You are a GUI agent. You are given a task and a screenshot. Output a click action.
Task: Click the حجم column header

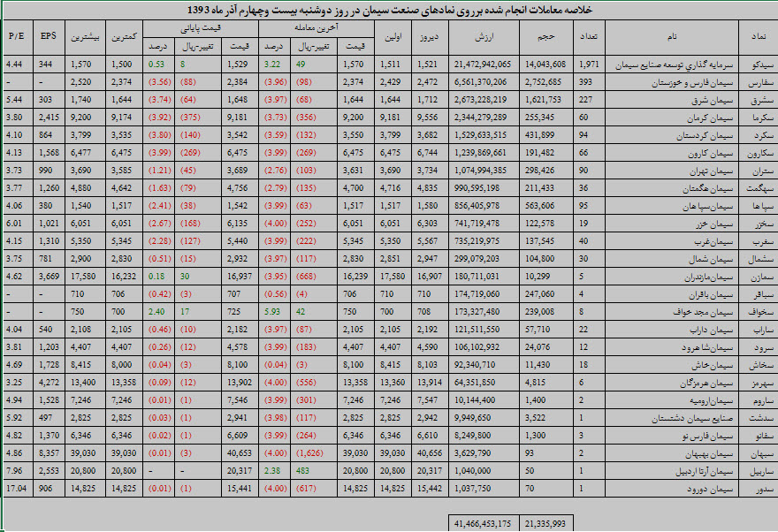[545, 37]
